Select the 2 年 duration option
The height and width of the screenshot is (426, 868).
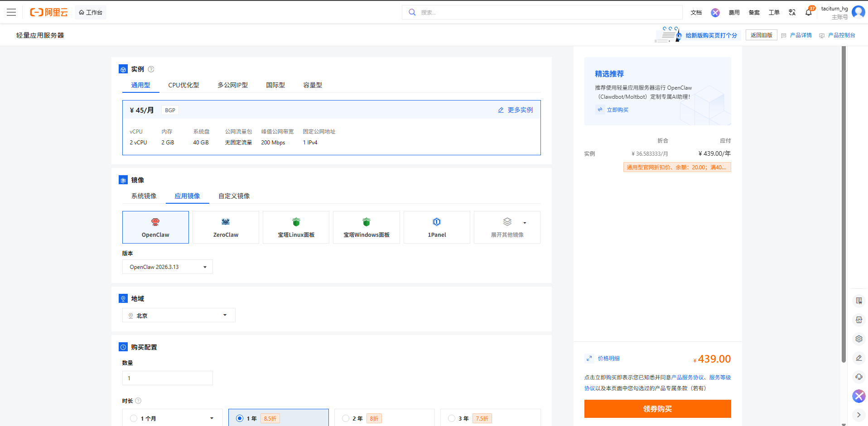[346, 418]
